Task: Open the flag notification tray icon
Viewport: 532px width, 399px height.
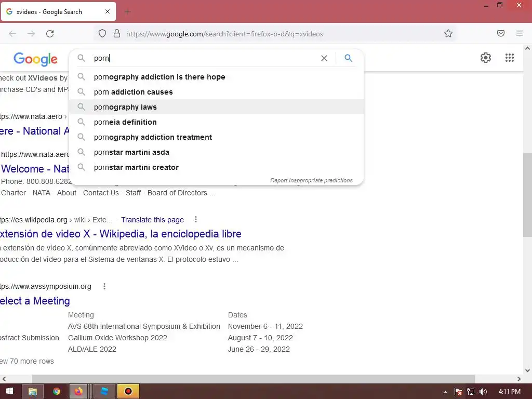Action: point(458,392)
